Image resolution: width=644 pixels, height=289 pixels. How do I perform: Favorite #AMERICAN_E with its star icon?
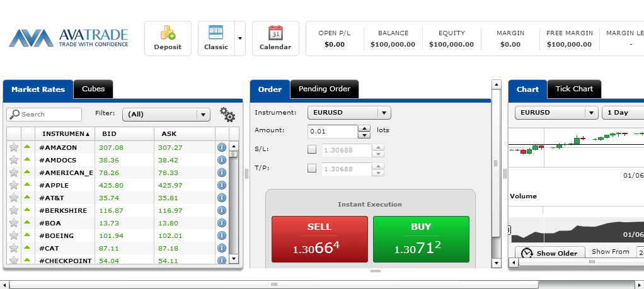(x=14, y=173)
